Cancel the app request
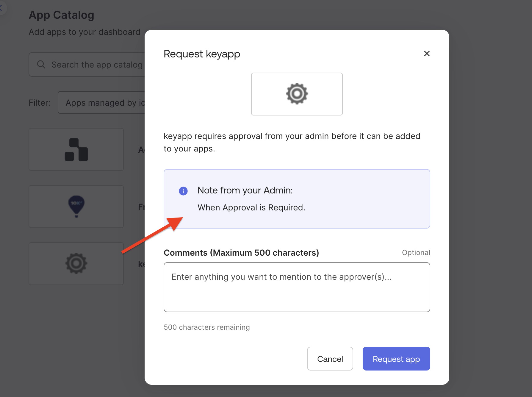Screen dimensions: 532x397 click(x=330, y=359)
